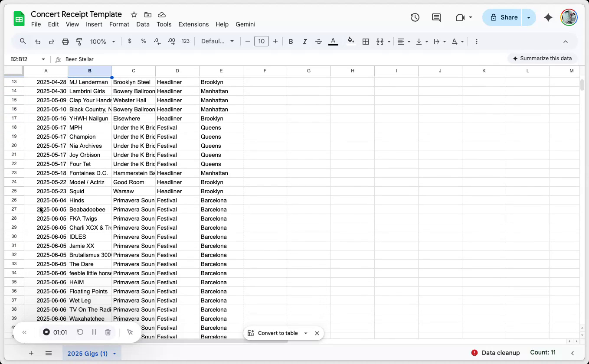Format selection as percent
The height and width of the screenshot is (364, 589).
144,41
